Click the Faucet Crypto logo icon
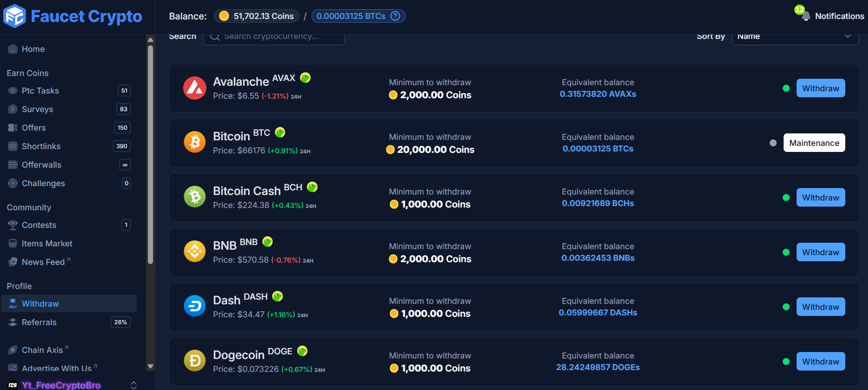This screenshot has height=390, width=868. (x=14, y=16)
